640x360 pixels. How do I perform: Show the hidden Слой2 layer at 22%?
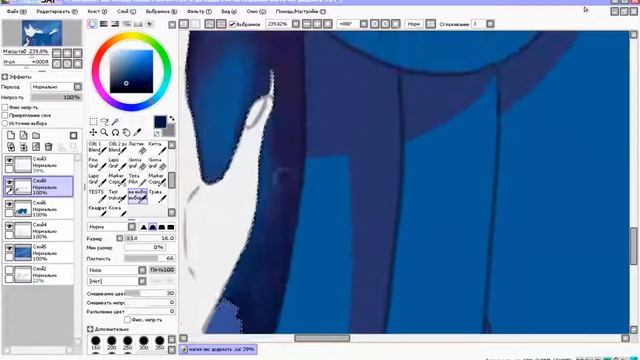(x=9, y=271)
